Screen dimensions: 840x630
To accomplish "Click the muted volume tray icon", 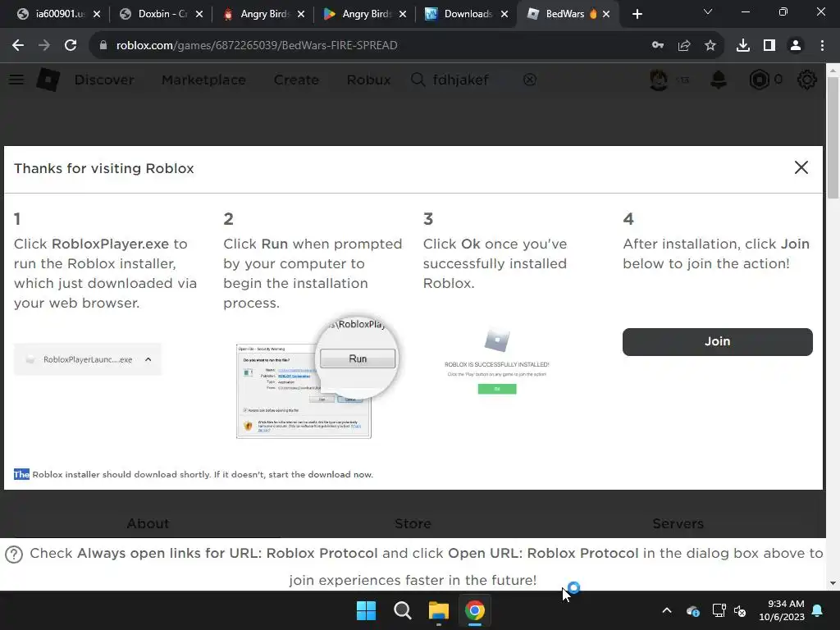I will (741, 610).
